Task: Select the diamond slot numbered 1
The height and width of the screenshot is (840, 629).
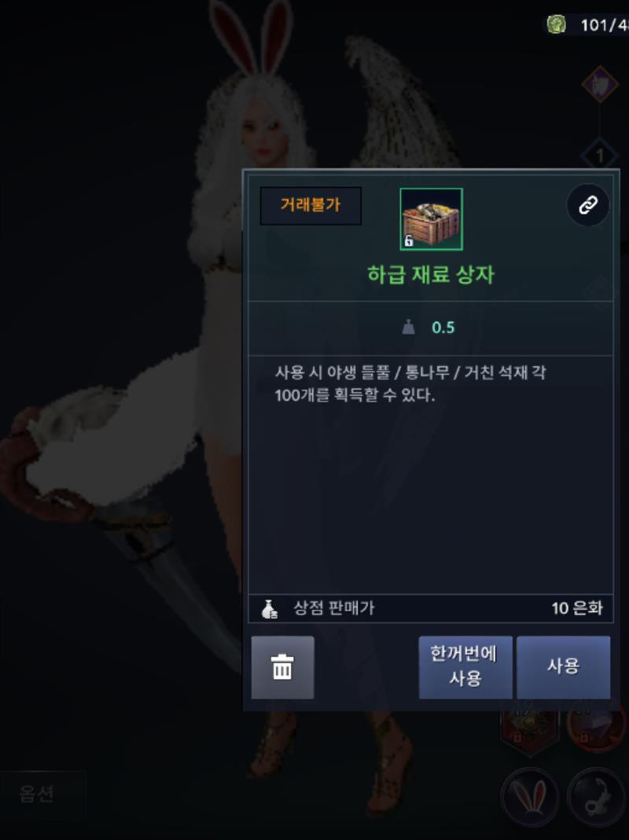Action: (600, 156)
